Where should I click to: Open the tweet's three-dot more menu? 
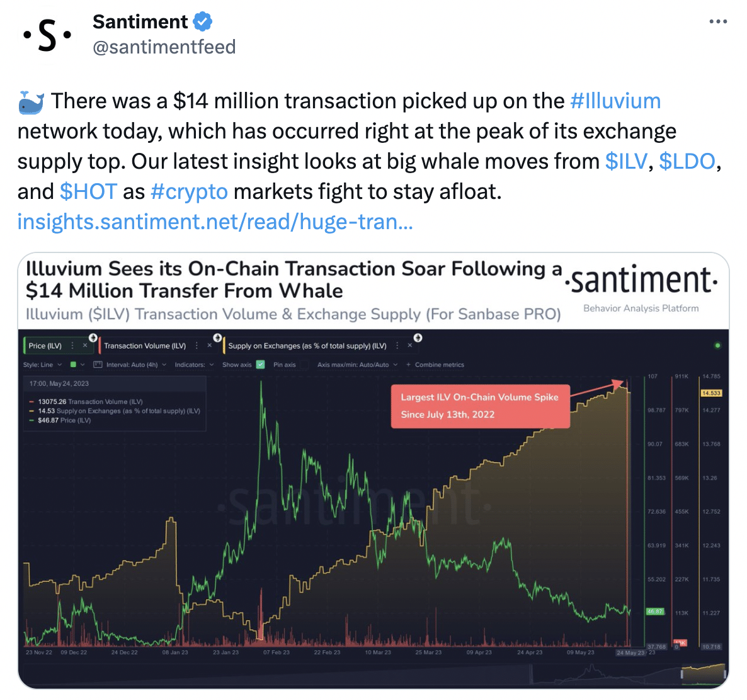pyautogui.click(x=717, y=21)
